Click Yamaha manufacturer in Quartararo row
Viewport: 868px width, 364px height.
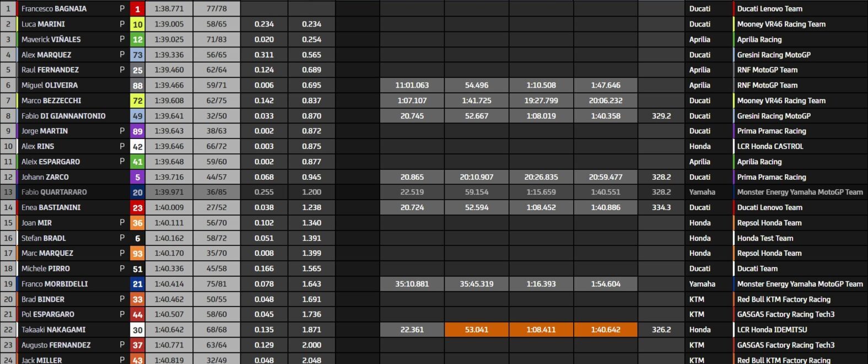click(x=702, y=192)
